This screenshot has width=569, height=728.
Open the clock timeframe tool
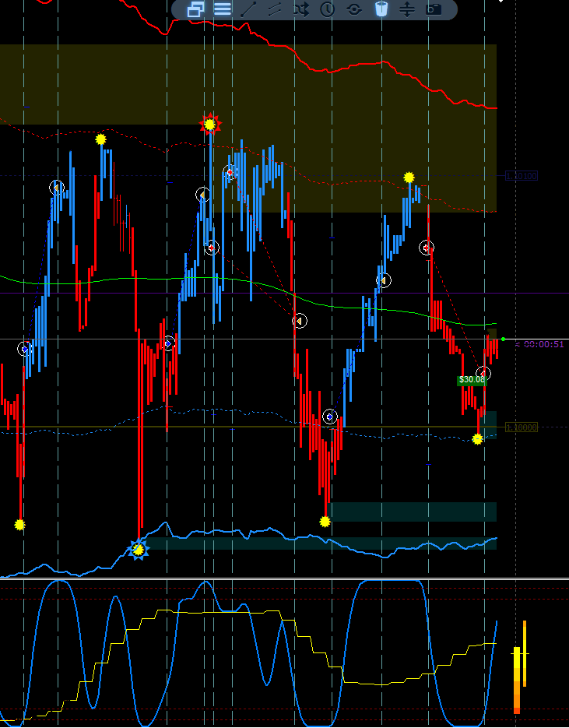[327, 9]
